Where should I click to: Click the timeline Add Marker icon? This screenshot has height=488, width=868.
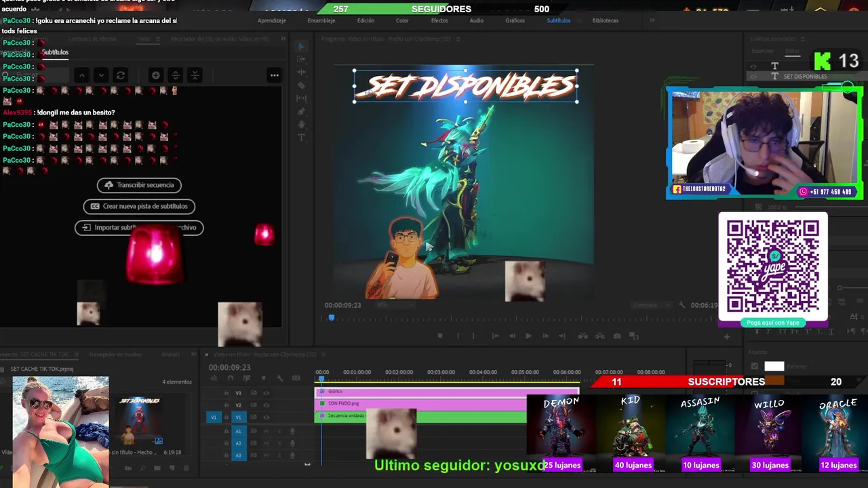point(263,378)
